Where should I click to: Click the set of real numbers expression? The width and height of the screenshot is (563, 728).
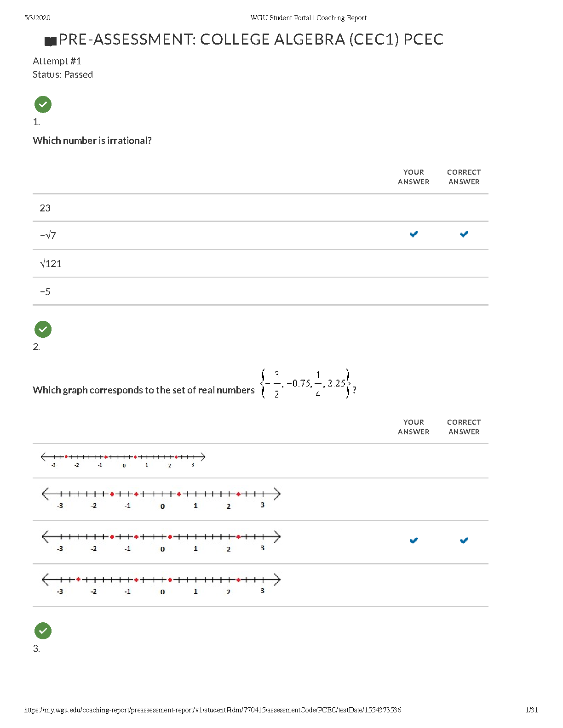pyautogui.click(x=306, y=384)
